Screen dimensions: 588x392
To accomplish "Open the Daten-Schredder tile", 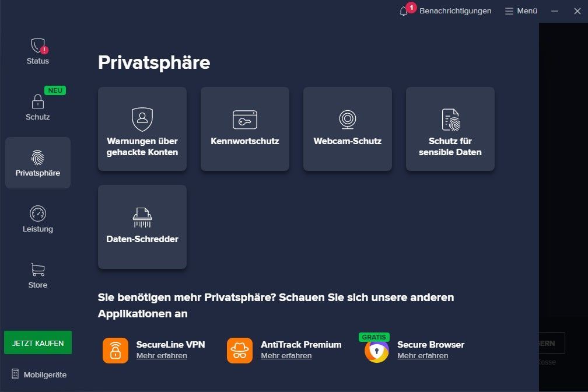I will click(x=142, y=227).
